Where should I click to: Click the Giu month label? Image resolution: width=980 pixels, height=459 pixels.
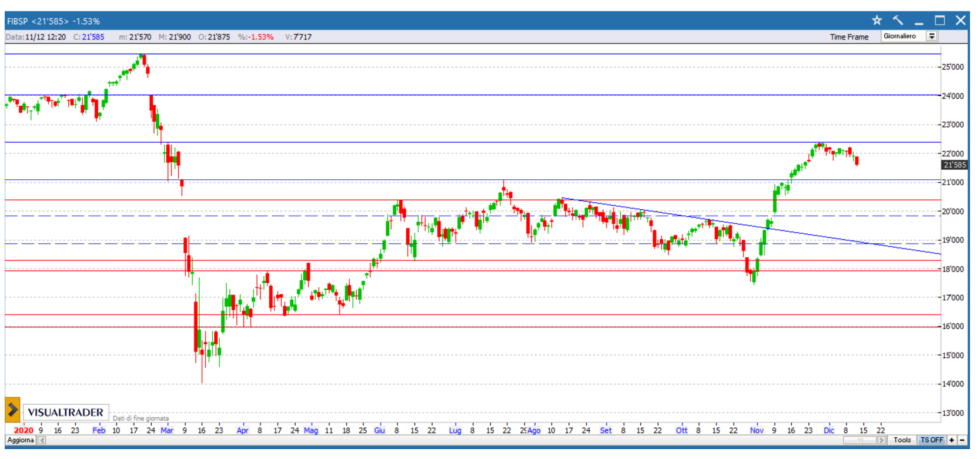pos(380,430)
